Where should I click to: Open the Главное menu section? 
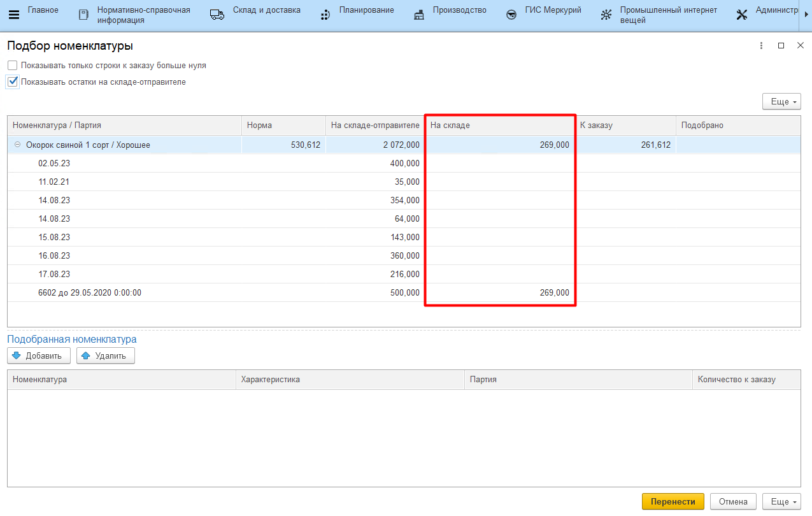tap(43, 10)
